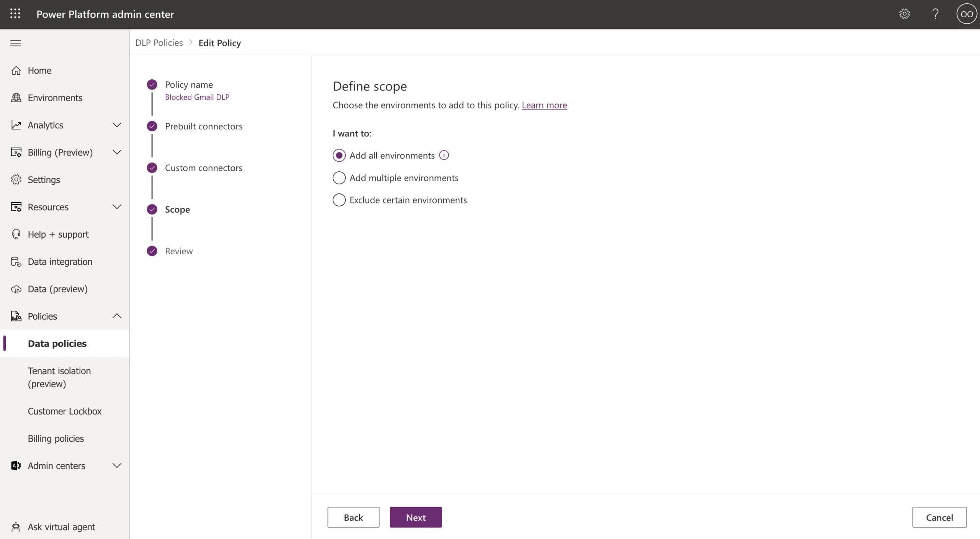Expand the Billing (Preview) chevron
The image size is (980, 539).
click(117, 152)
